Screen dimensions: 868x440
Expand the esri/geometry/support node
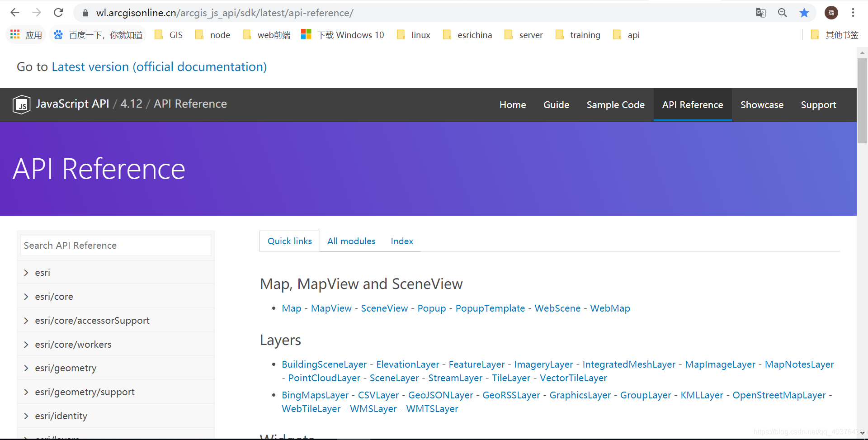coord(26,392)
